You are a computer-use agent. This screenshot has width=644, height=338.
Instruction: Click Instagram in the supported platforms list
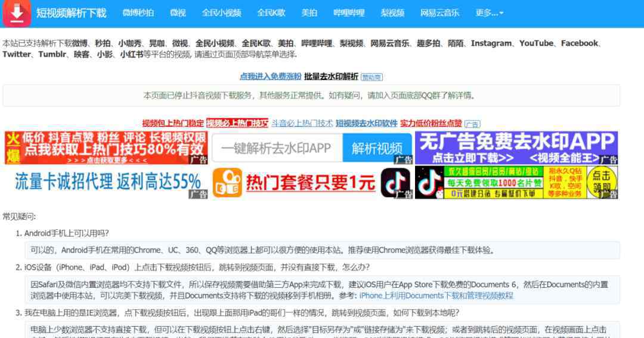tap(491, 43)
